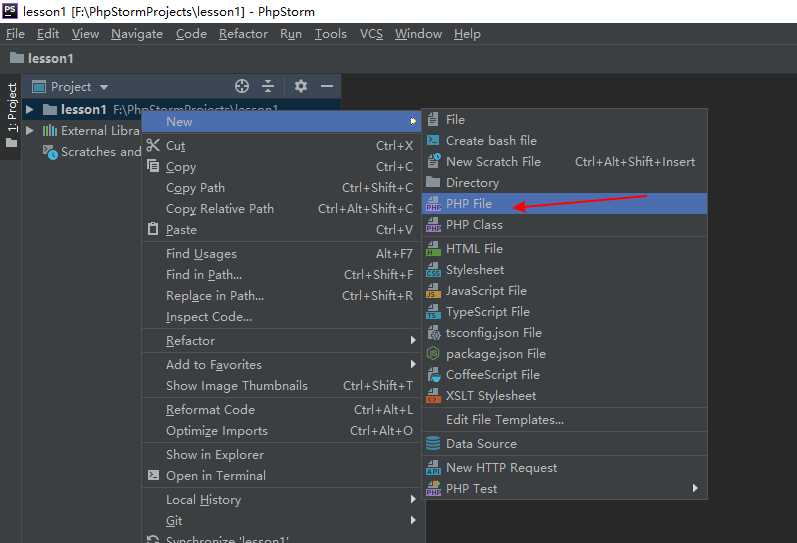Click the Data Source database icon
The image size is (797, 543).
point(433,443)
